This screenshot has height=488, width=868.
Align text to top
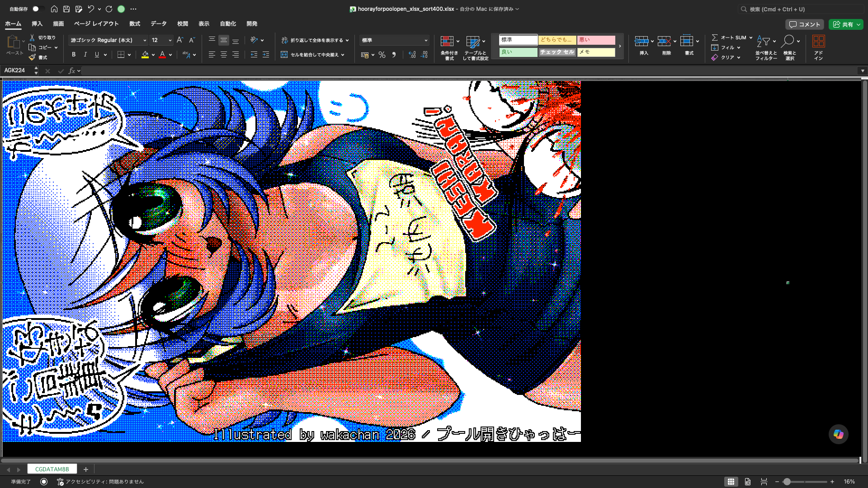(x=212, y=40)
